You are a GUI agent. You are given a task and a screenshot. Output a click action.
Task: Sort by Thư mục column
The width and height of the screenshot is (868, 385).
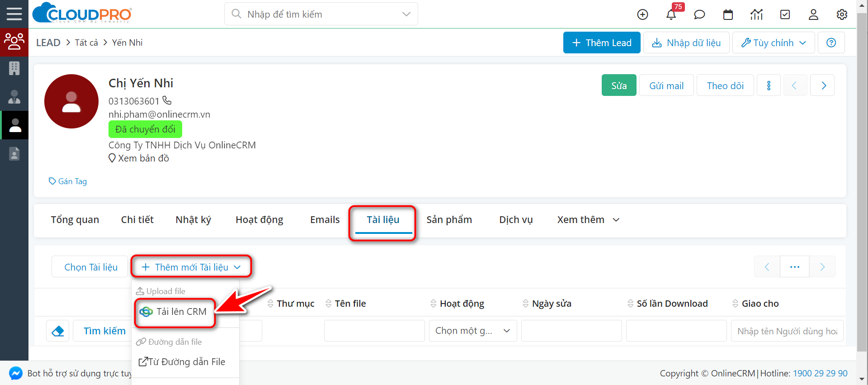click(291, 304)
